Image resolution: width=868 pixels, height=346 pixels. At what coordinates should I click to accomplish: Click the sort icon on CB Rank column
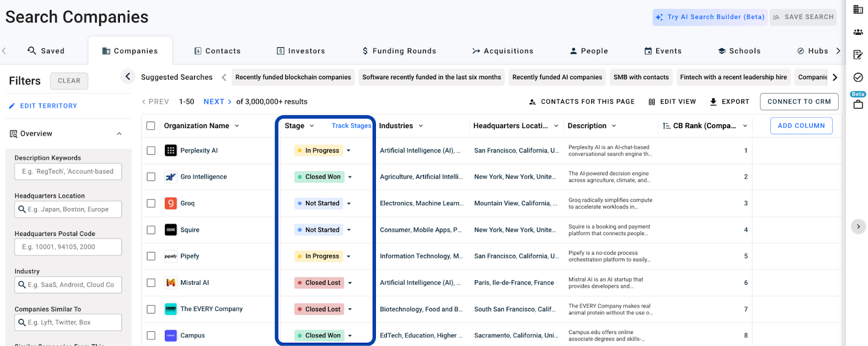(x=666, y=126)
